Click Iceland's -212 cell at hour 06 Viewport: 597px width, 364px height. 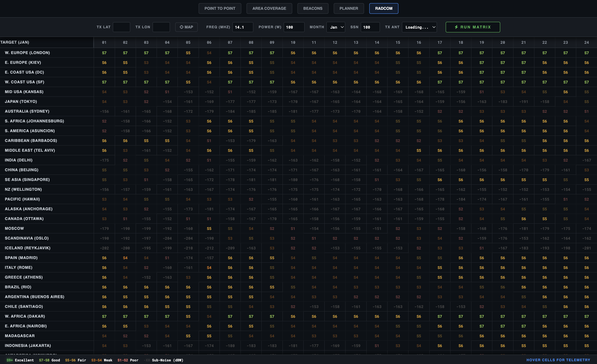point(209,248)
